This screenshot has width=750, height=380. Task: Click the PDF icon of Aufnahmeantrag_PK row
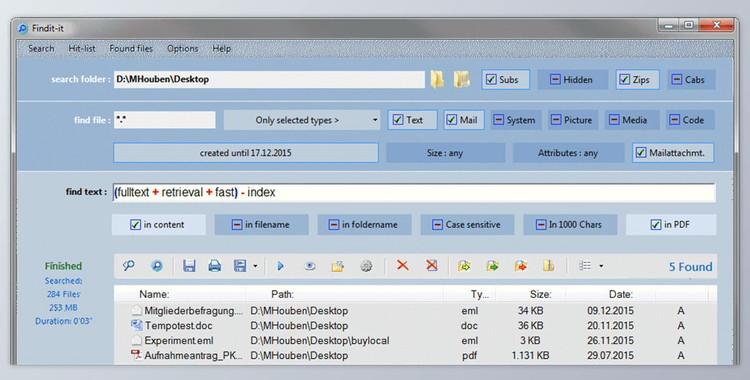(x=137, y=355)
